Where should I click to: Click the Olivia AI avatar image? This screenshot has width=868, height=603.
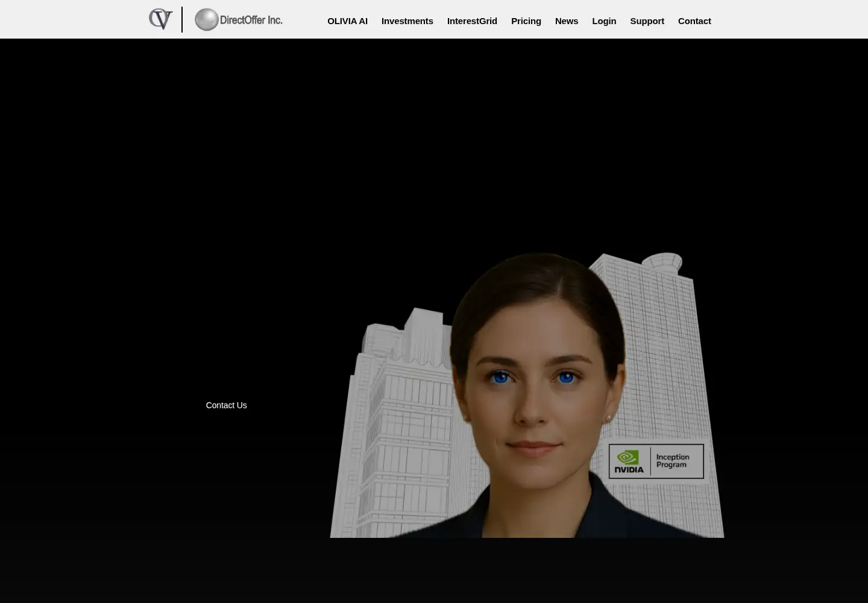pyautogui.click(x=527, y=395)
